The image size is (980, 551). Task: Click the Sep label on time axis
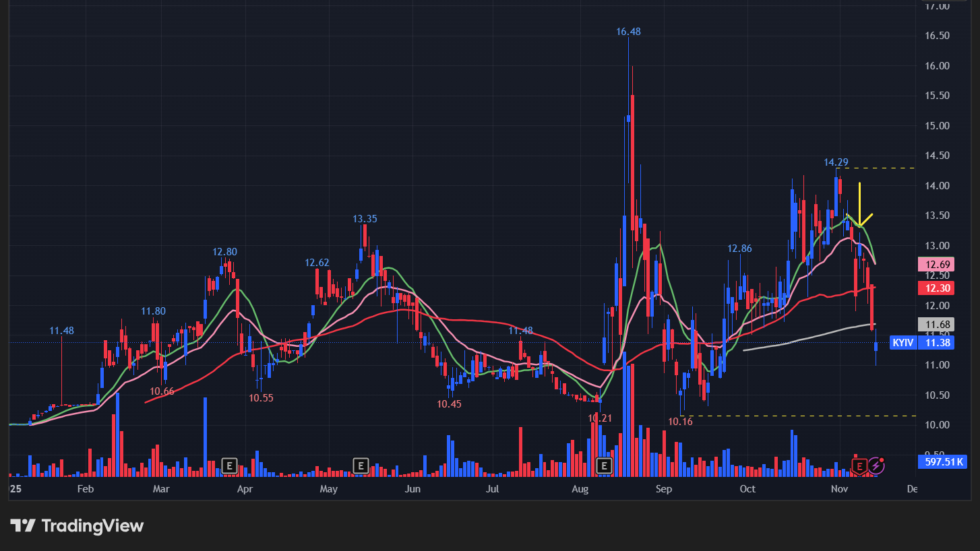pos(664,488)
